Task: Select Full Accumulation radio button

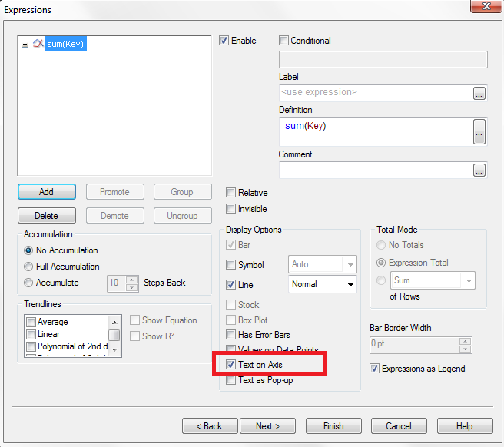Action: (x=28, y=267)
